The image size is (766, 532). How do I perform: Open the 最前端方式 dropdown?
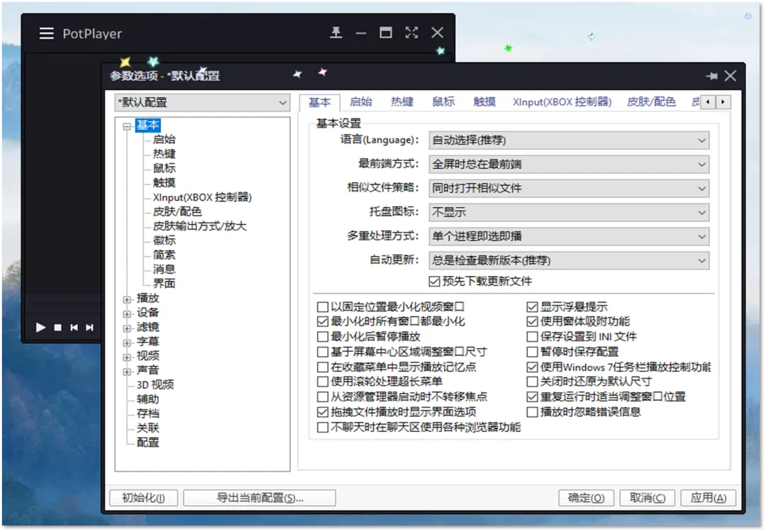click(x=569, y=165)
